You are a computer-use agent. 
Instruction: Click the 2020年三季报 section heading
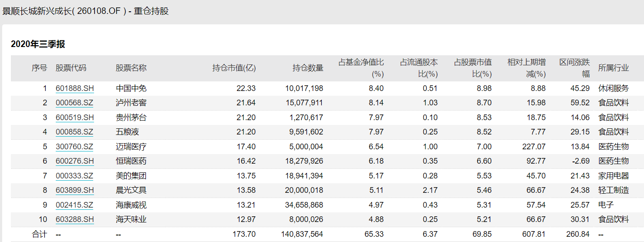coord(38,44)
